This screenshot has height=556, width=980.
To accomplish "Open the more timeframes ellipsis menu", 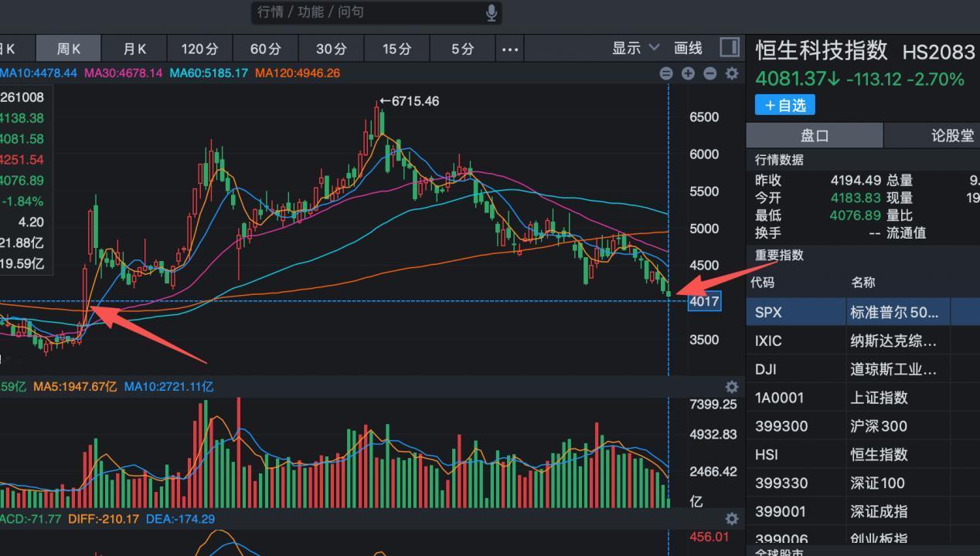I will [510, 49].
